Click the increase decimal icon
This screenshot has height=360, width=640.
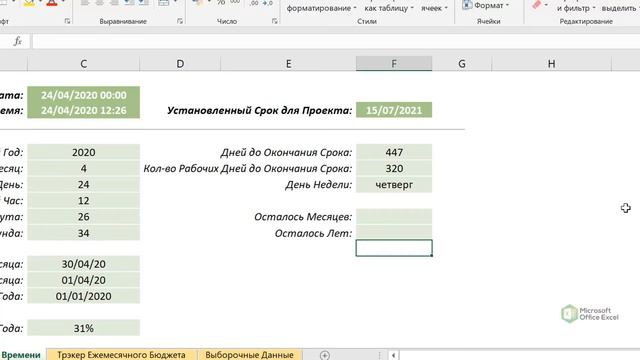click(x=253, y=2)
